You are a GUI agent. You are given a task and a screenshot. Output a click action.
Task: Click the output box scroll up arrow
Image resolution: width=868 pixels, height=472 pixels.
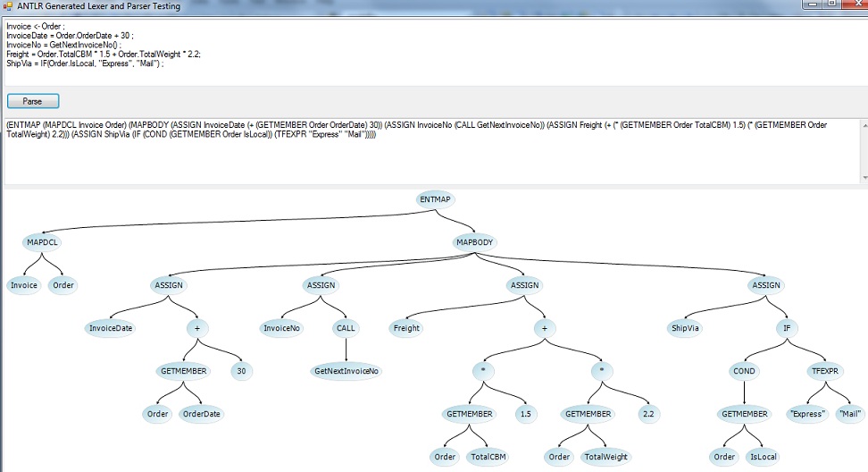tap(864, 125)
